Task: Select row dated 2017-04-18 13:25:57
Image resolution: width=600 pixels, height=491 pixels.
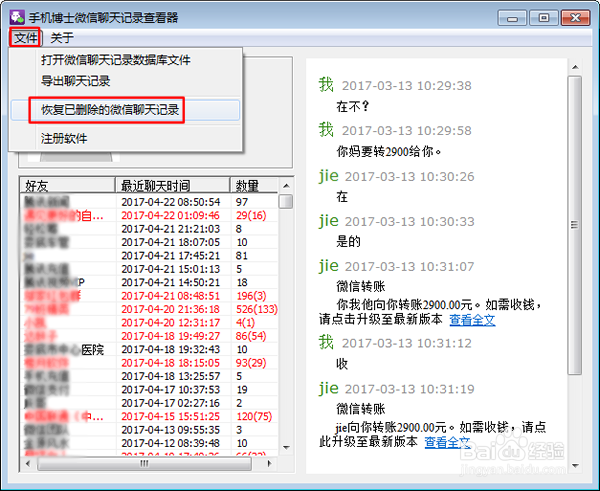Action: (149, 376)
